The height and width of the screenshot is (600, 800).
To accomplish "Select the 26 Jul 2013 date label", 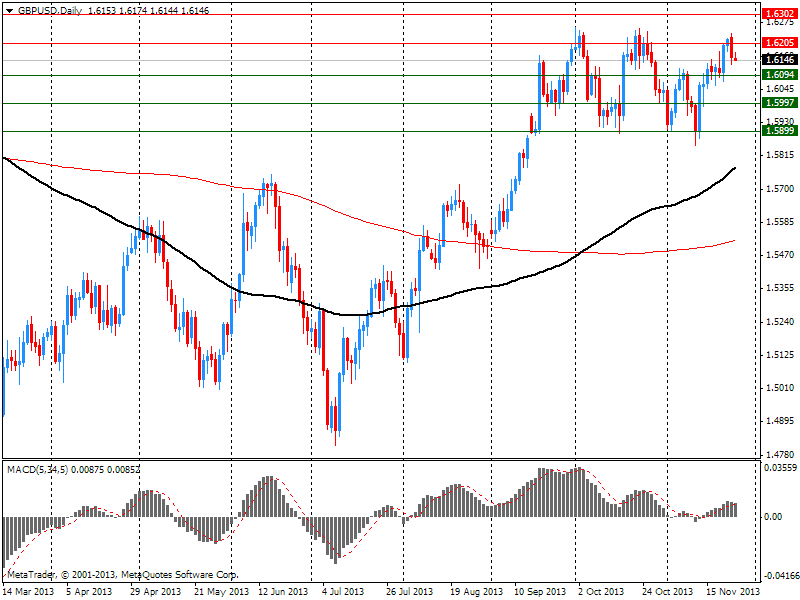I will [x=410, y=591].
